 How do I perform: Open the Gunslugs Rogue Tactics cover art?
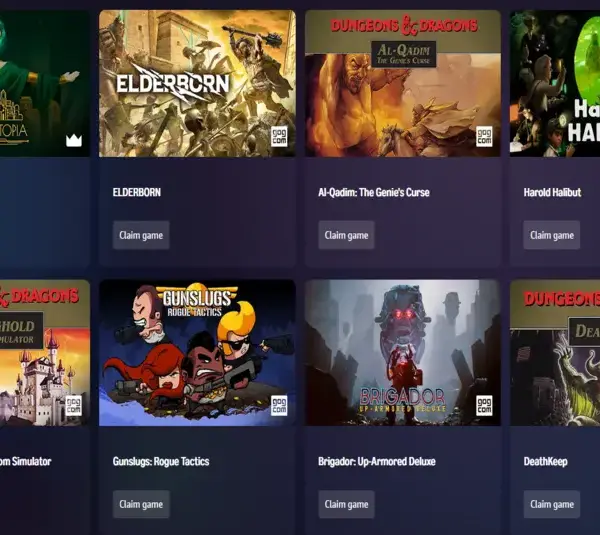coord(197,353)
